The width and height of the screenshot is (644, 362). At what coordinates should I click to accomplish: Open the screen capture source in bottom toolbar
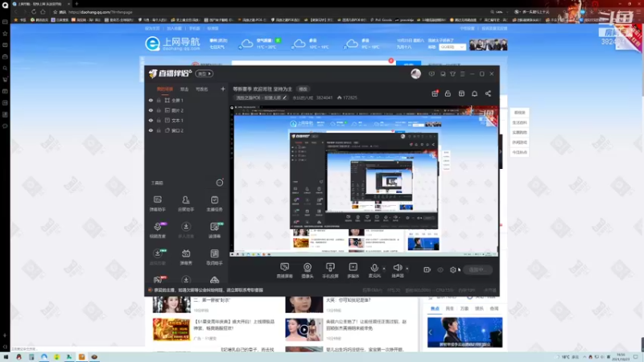click(x=284, y=270)
